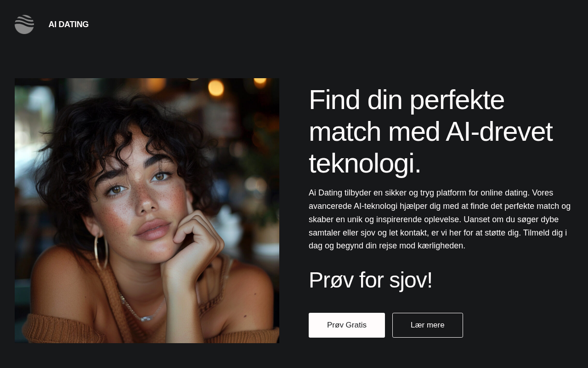Click the striped globe logo icon
This screenshot has width=588, height=368.
point(24,24)
